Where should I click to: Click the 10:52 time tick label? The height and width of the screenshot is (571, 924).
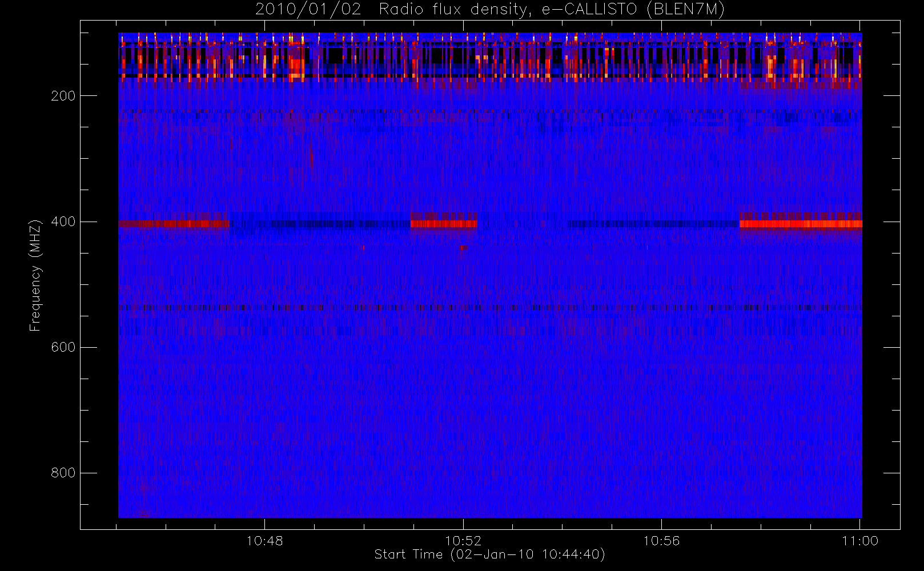click(x=463, y=541)
